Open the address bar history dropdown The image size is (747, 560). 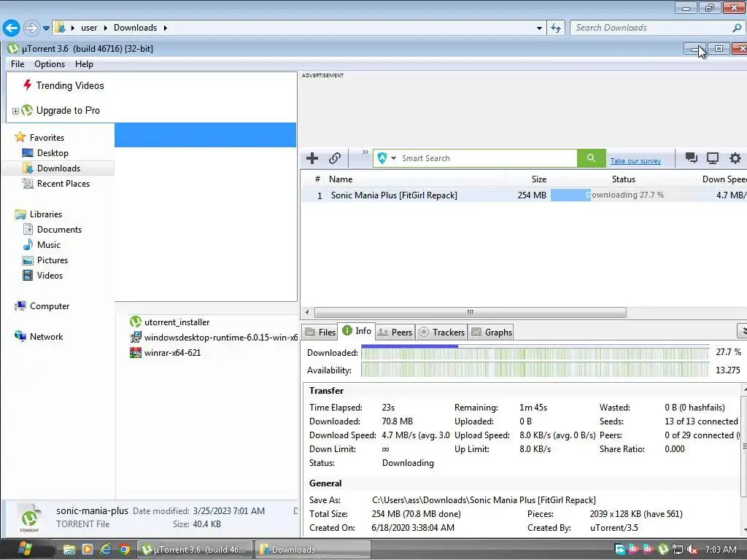[x=539, y=28]
